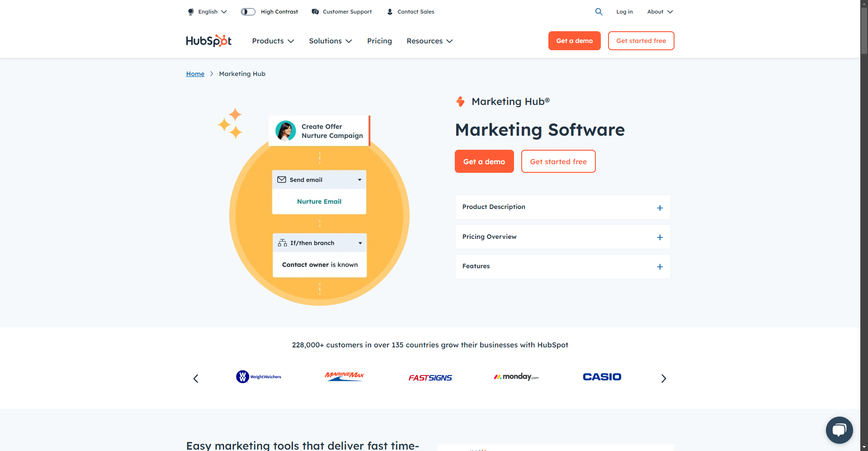The height and width of the screenshot is (451, 868).
Task: Click header Get started free button
Action: point(641,41)
